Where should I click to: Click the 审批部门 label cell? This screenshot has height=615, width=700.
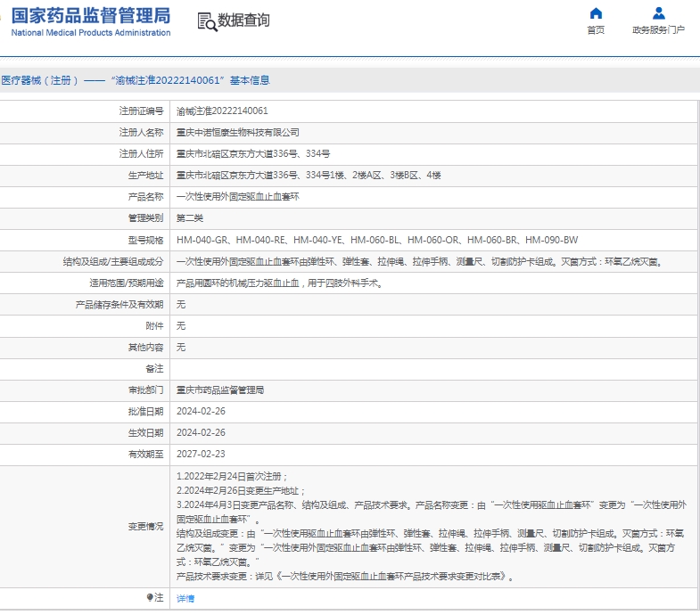85,390
